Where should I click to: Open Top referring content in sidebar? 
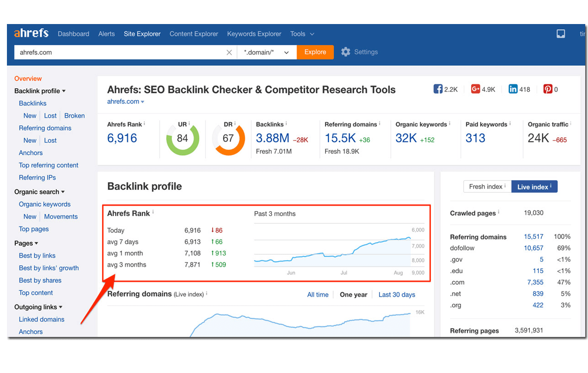pos(48,165)
